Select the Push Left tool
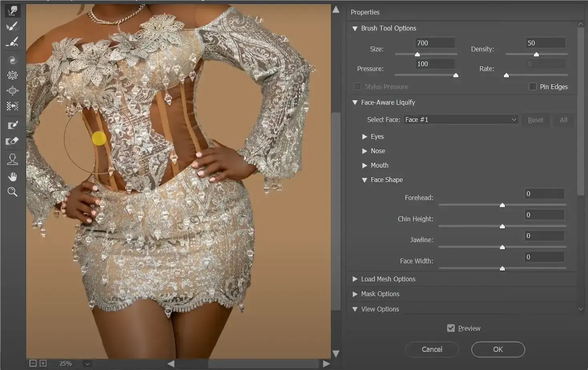 coord(12,106)
